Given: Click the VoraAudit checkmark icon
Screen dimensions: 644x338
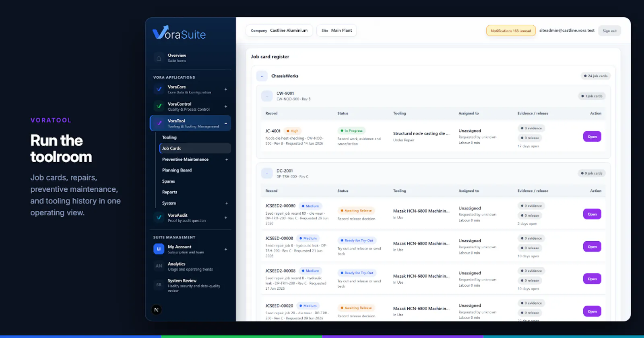Looking at the screenshot, I should [x=159, y=218].
